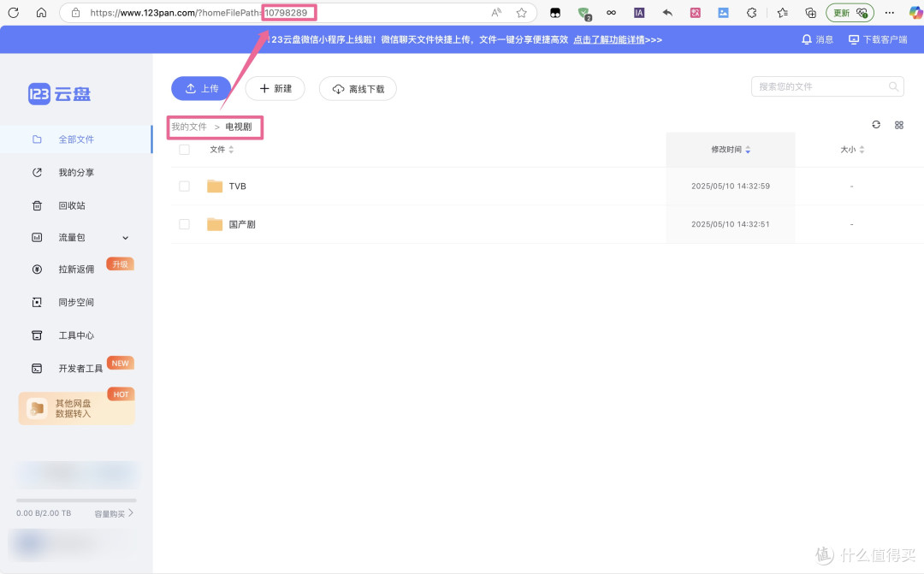The height and width of the screenshot is (574, 924).
Task: Sort by 大小 column
Action: (852, 150)
